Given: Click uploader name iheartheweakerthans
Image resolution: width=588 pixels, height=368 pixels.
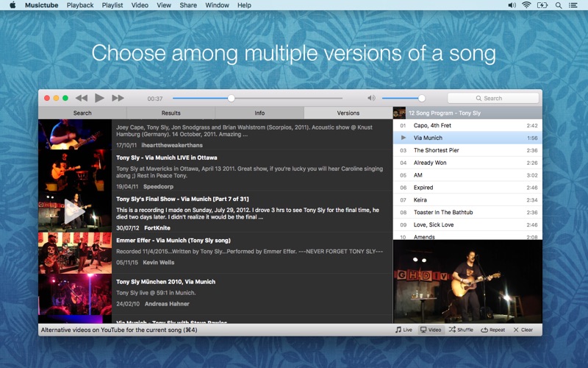Looking at the screenshot, I should [172, 145].
